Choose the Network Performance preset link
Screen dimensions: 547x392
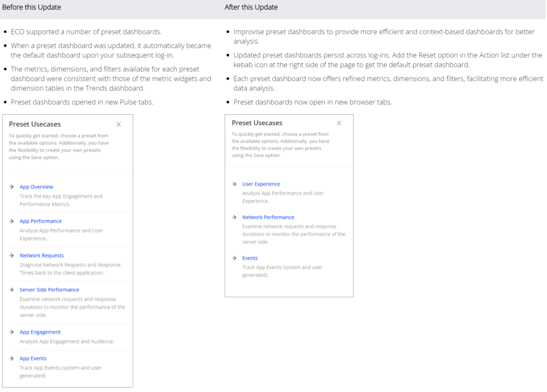[x=268, y=217]
